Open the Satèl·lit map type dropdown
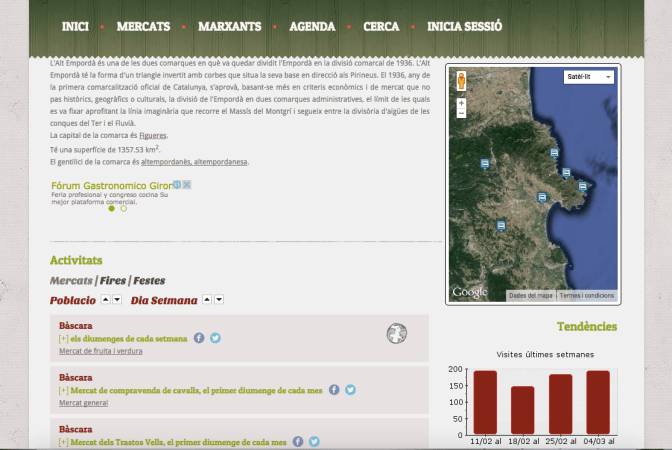 [x=588, y=77]
